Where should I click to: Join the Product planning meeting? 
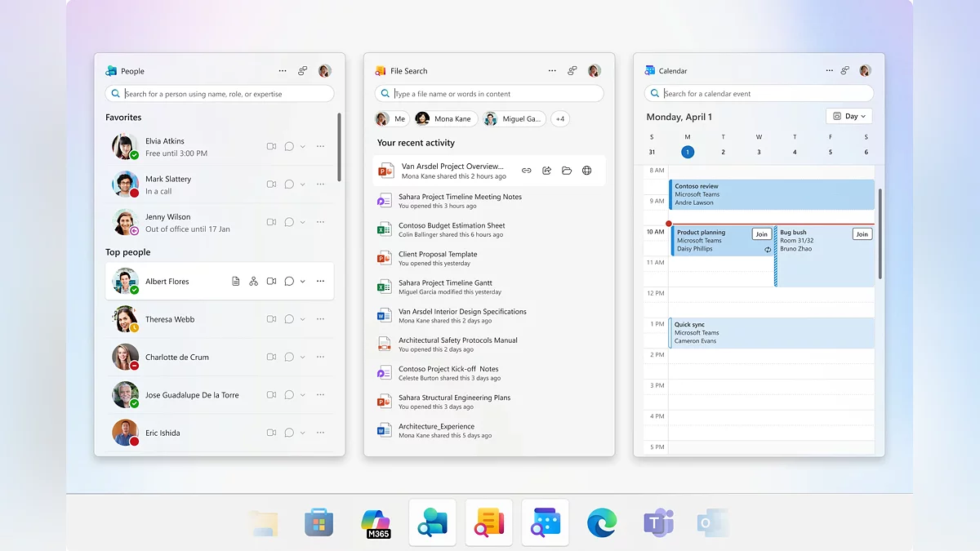click(x=761, y=234)
